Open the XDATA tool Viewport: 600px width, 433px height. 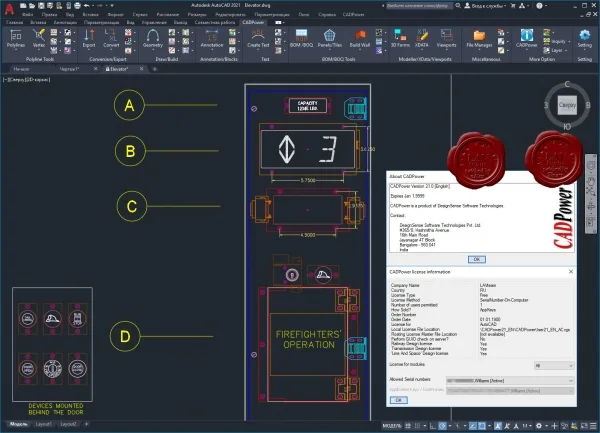pyautogui.click(x=422, y=38)
